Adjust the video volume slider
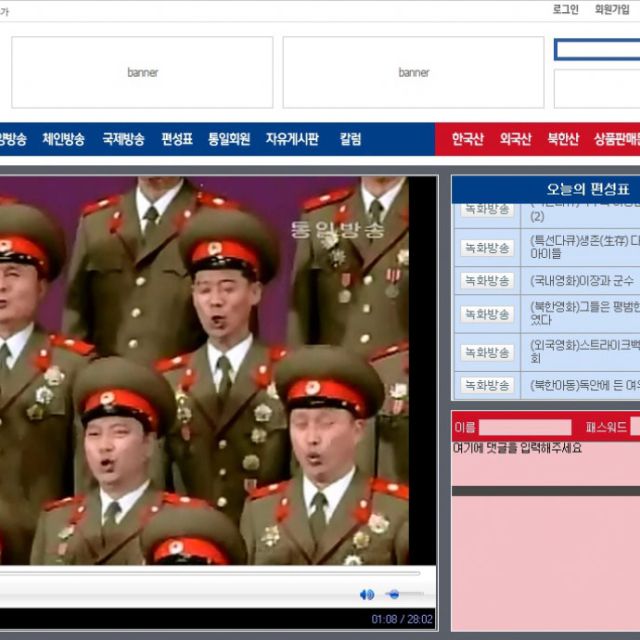Screen dimensions: 640x640 coord(403,595)
